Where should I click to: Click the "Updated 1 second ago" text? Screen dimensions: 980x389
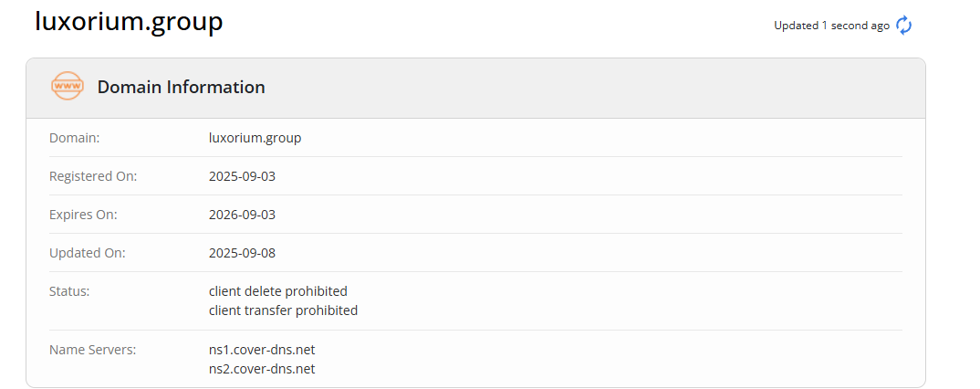(x=830, y=26)
